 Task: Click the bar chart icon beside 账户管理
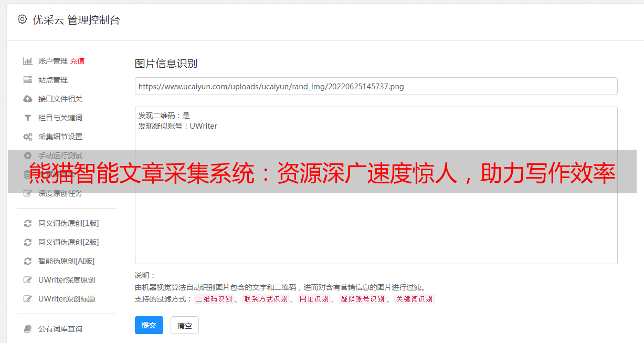click(28, 61)
